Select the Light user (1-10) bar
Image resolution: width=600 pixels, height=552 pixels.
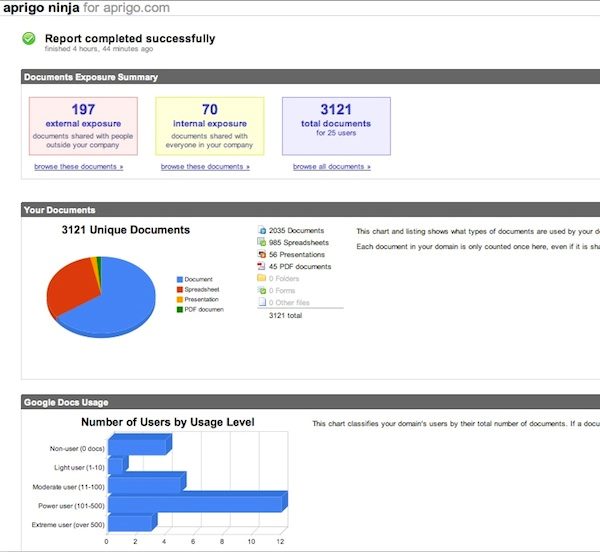[x=118, y=465]
